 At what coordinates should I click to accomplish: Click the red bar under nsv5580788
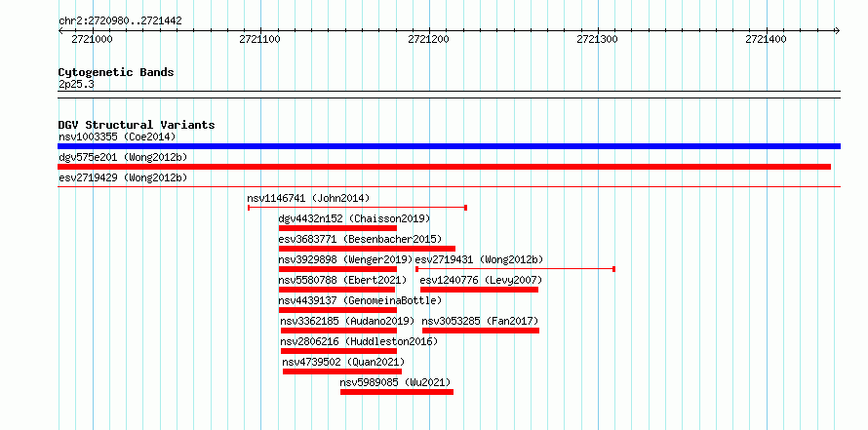[337, 290]
